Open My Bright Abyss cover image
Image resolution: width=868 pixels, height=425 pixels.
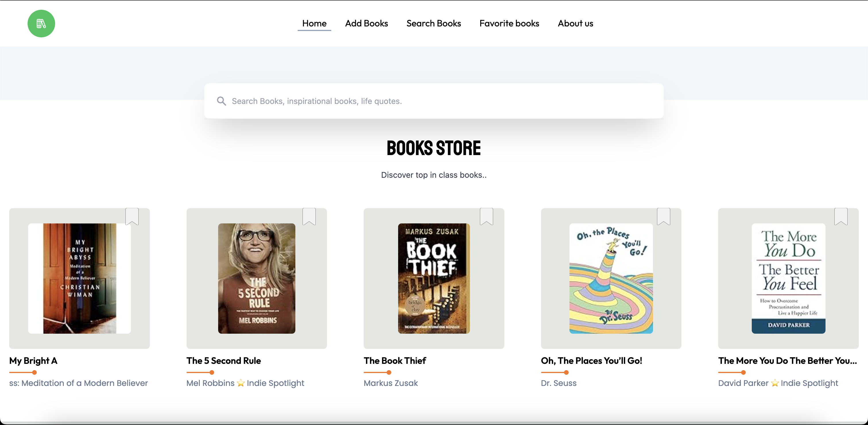[x=80, y=278]
